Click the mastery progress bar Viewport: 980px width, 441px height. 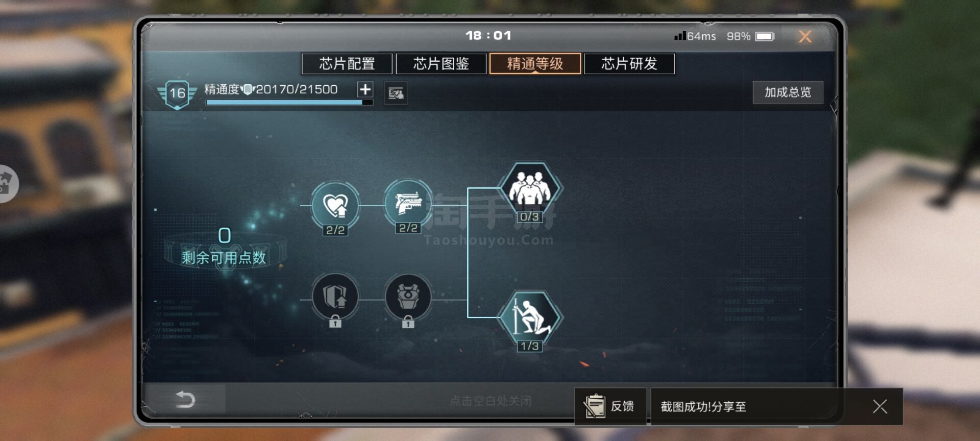[289, 103]
